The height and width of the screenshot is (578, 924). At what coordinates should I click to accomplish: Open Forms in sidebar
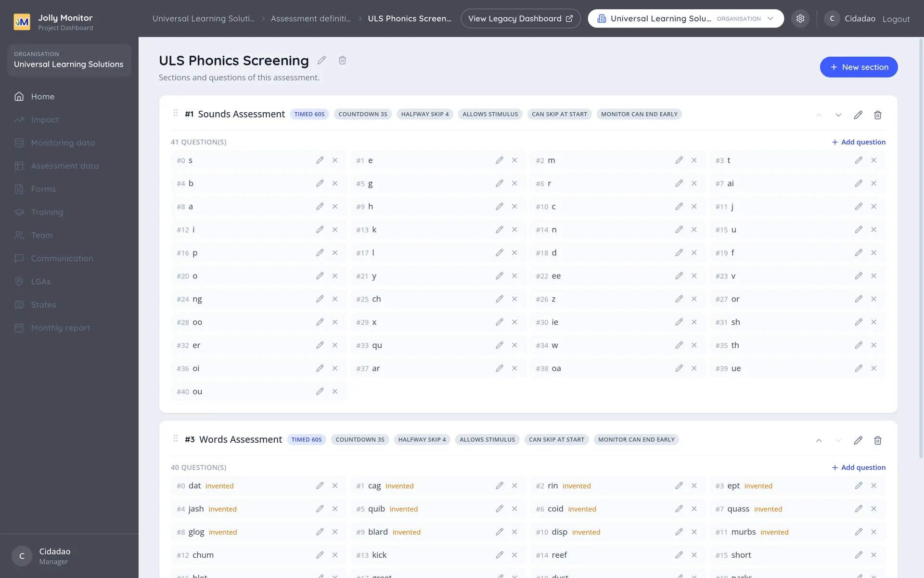(69, 189)
